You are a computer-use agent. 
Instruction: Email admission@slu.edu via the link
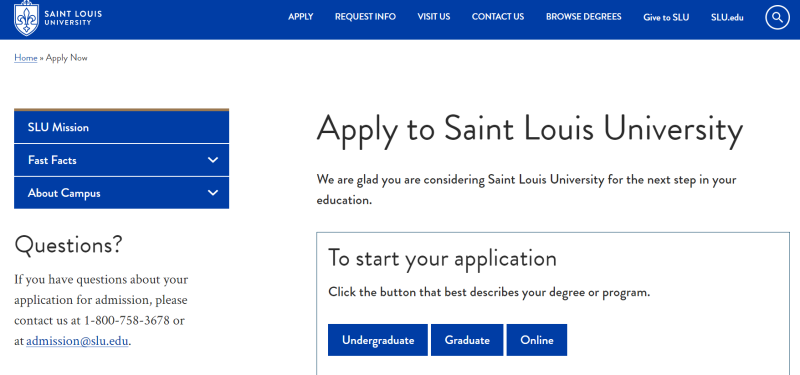[x=77, y=341]
